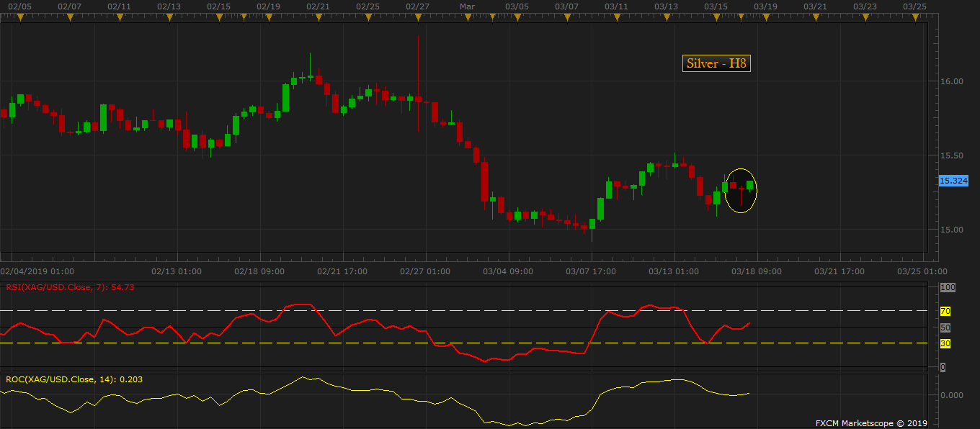Click the triangle day marker under 03/21
This screenshot has width=980, height=429.
click(x=815, y=18)
